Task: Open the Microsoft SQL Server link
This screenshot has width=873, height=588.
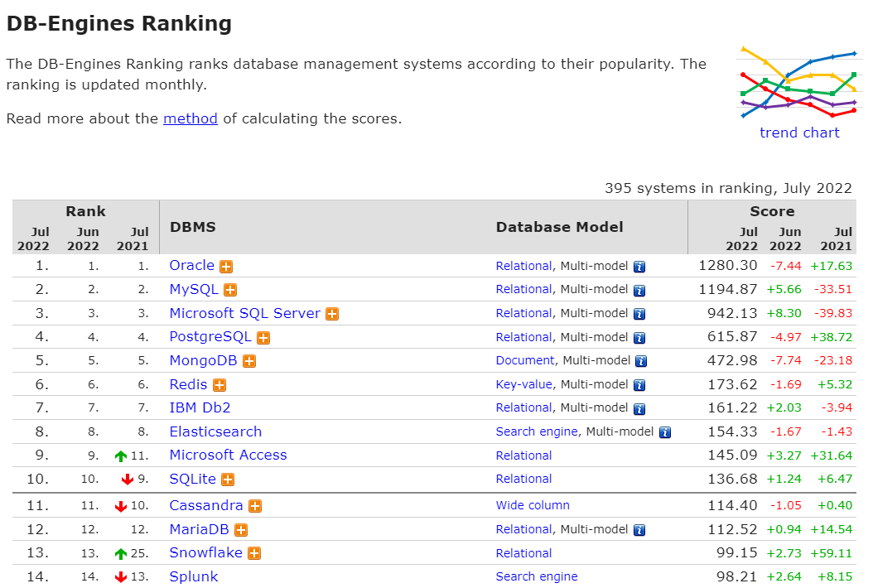Action: 245,314
